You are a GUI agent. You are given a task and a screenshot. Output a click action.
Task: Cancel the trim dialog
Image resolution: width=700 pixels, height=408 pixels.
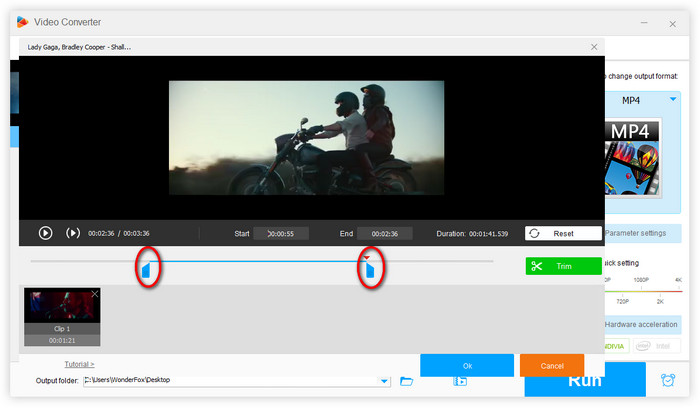click(552, 366)
